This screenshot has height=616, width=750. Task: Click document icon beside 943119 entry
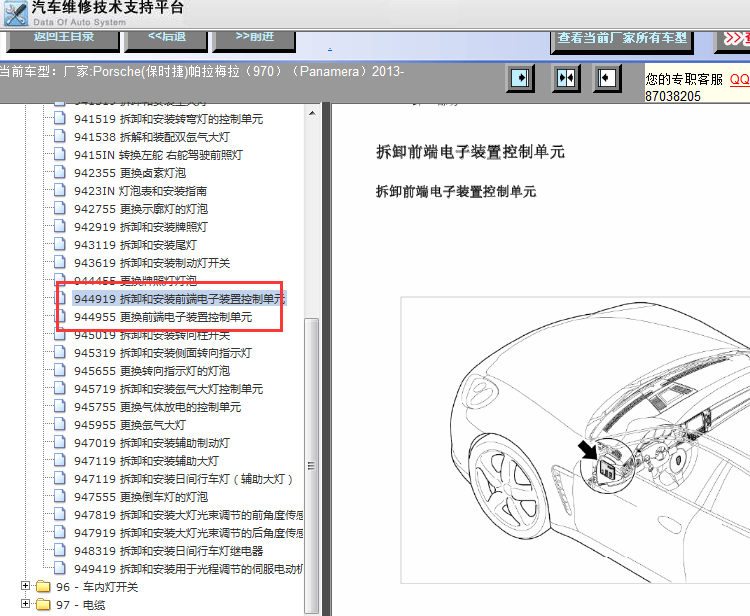60,244
